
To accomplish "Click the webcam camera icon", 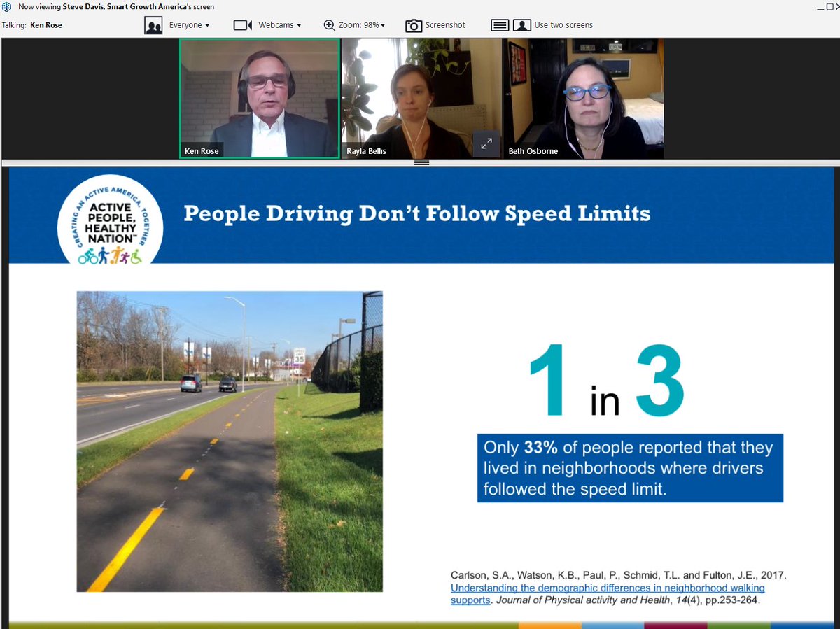I will 242,25.
